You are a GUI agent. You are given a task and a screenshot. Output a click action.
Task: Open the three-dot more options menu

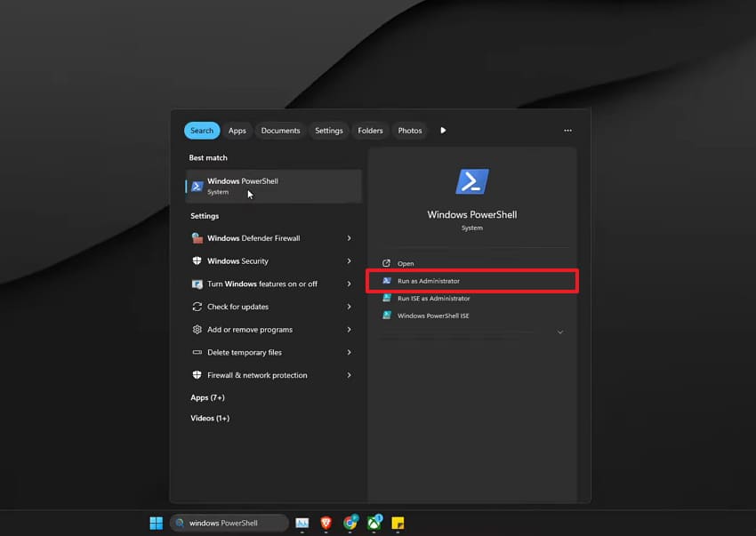coord(568,131)
